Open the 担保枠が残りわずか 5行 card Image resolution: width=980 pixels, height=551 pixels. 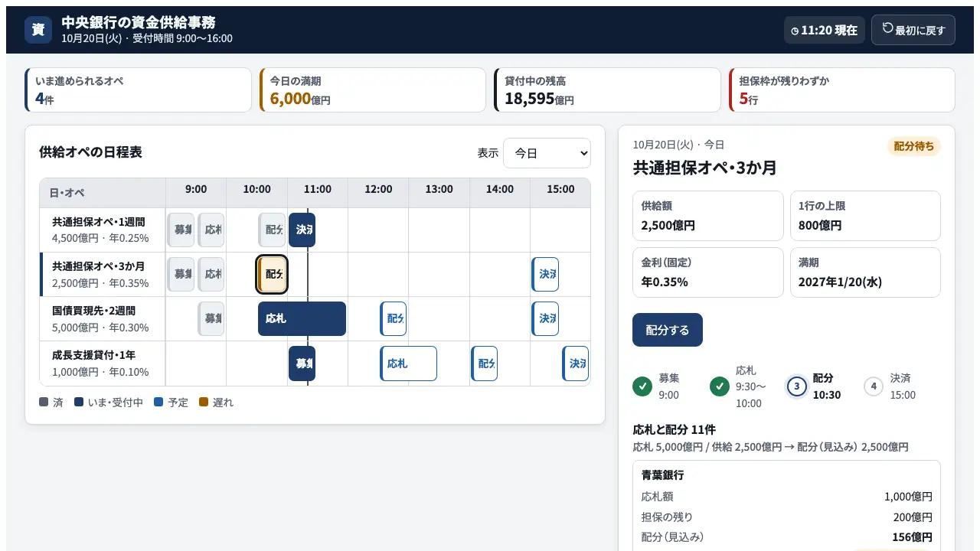842,90
